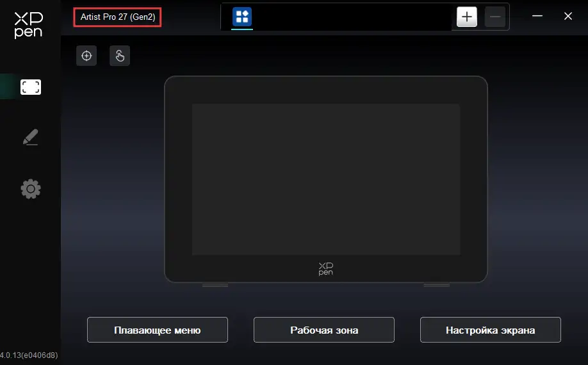Click the crosshair calibration icon
The height and width of the screenshot is (365, 588).
point(86,56)
